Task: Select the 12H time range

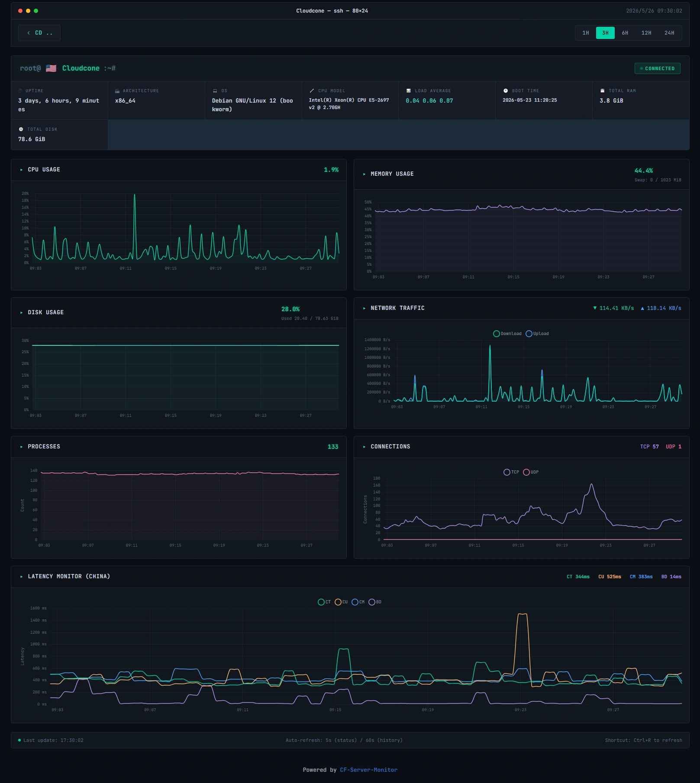Action: pyautogui.click(x=646, y=33)
